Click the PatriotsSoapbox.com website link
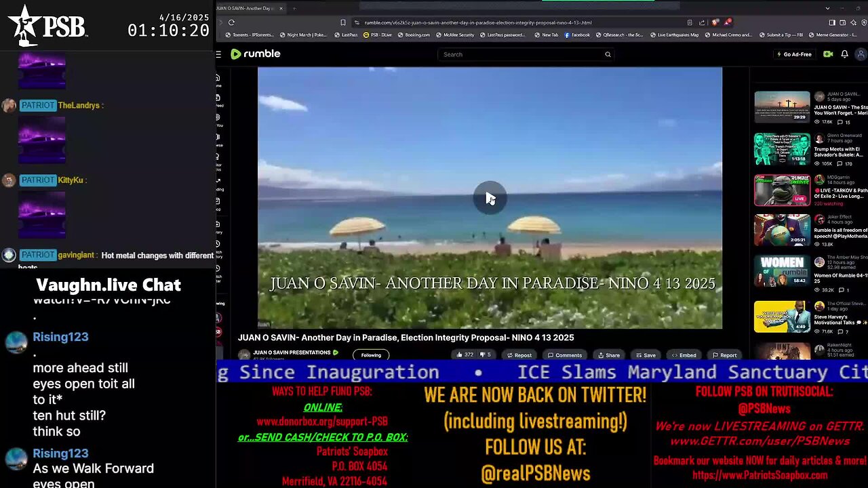Screen dimensions: 868x488 coord(760,476)
